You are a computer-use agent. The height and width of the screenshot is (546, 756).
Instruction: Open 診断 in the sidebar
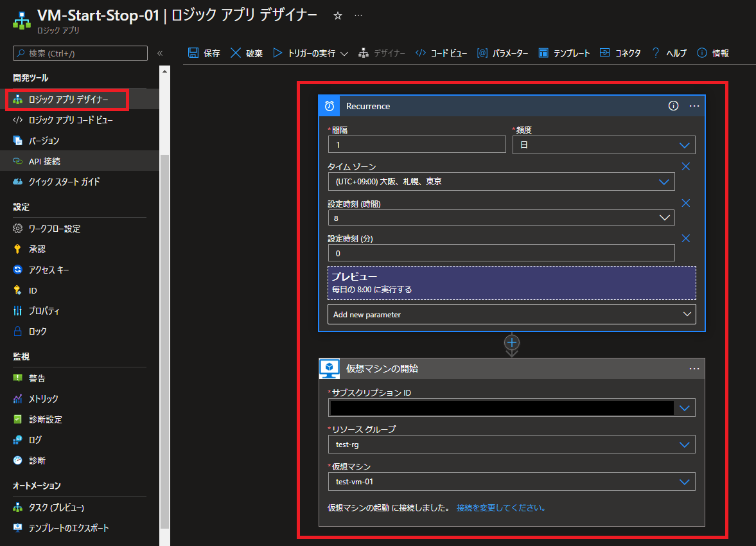(x=80, y=461)
